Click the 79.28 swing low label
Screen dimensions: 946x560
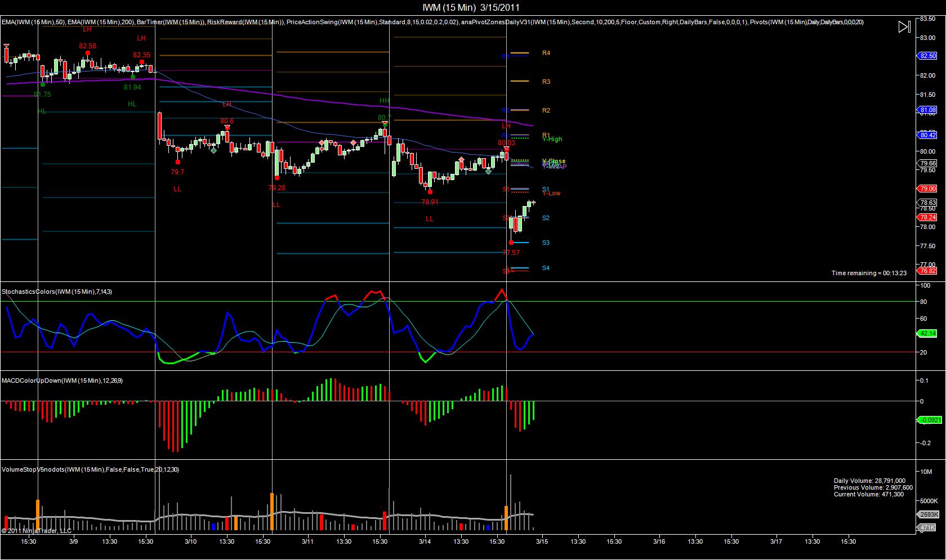tap(276, 188)
